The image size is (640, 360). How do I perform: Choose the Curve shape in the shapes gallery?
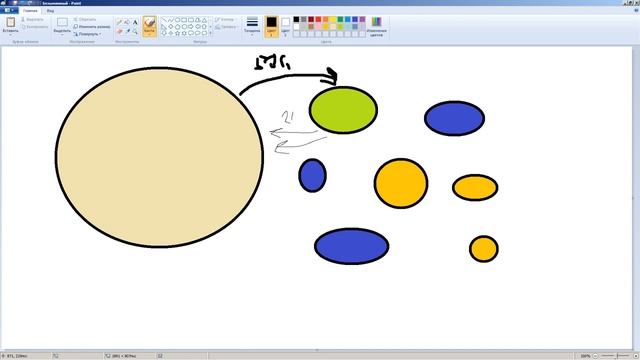[171, 20]
